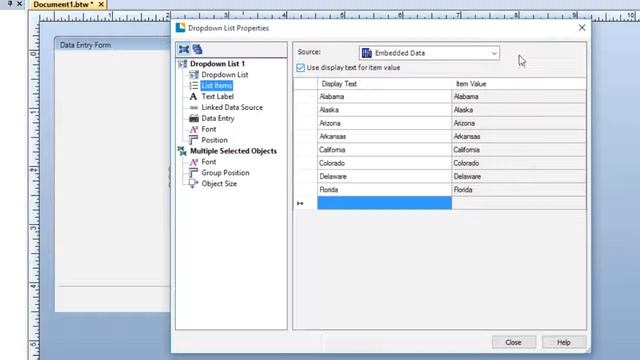Switch to the Document1.btw tab

(x=63, y=4)
